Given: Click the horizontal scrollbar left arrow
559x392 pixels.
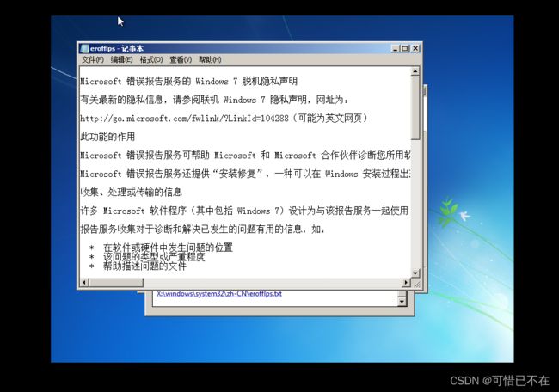Looking at the screenshot, I should [84, 283].
